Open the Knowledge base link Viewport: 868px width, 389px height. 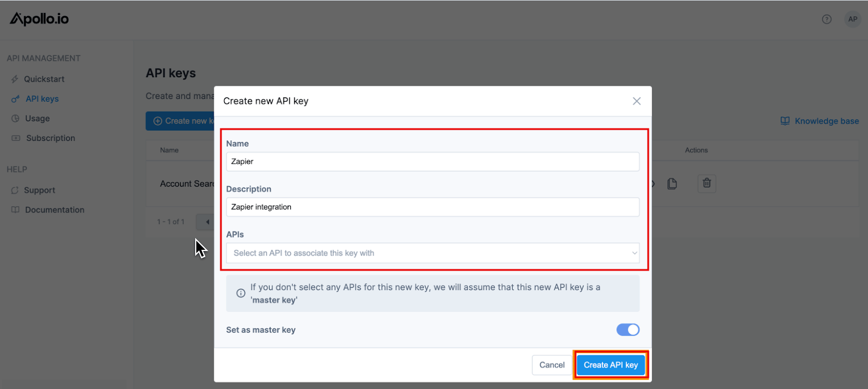point(827,121)
